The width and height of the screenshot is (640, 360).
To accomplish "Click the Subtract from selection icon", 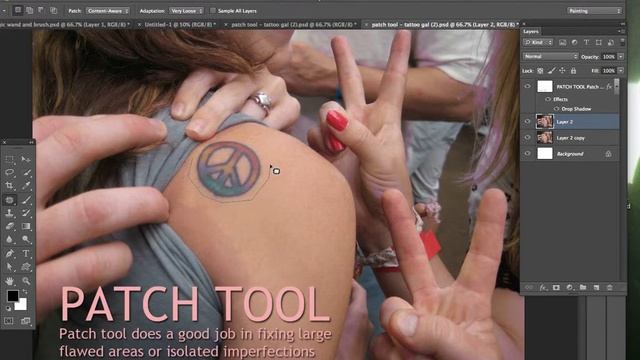I will tap(41, 11).
